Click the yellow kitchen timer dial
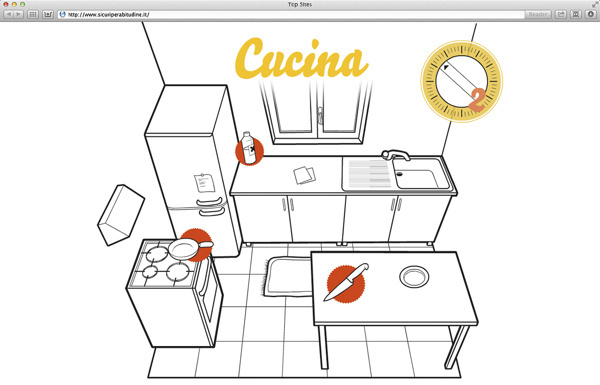The width and height of the screenshot is (600, 385). click(x=461, y=82)
